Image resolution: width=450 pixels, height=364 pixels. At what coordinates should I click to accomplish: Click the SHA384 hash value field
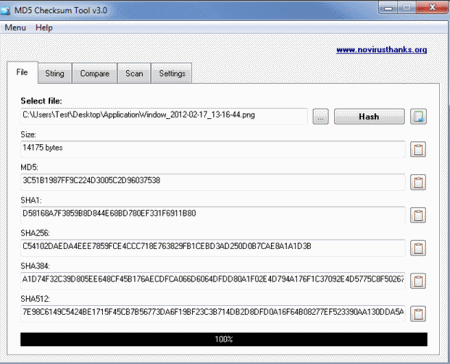point(213,280)
